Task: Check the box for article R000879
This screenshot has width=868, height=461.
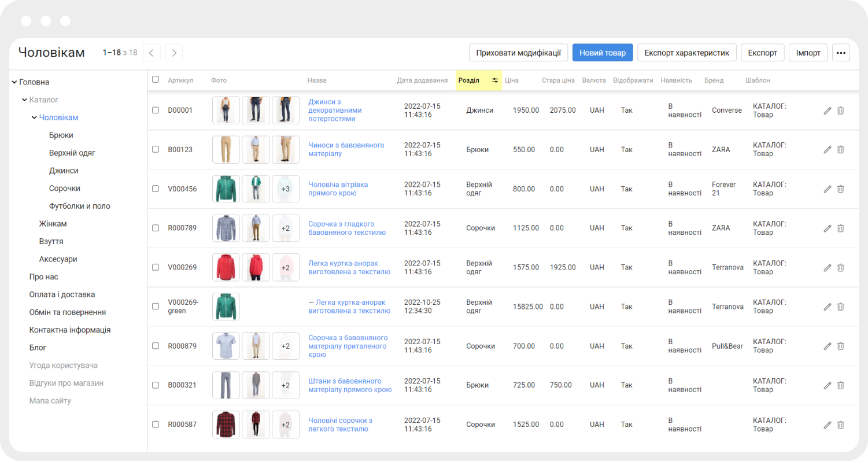Action: (156, 346)
